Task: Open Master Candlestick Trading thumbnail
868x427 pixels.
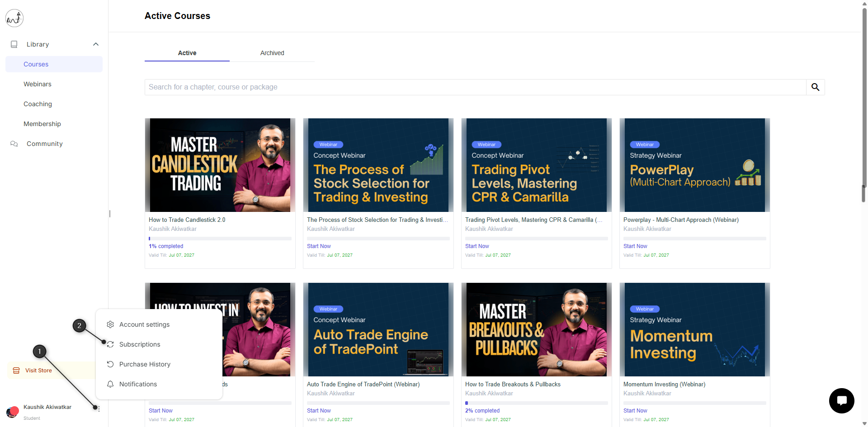Action: tap(220, 165)
